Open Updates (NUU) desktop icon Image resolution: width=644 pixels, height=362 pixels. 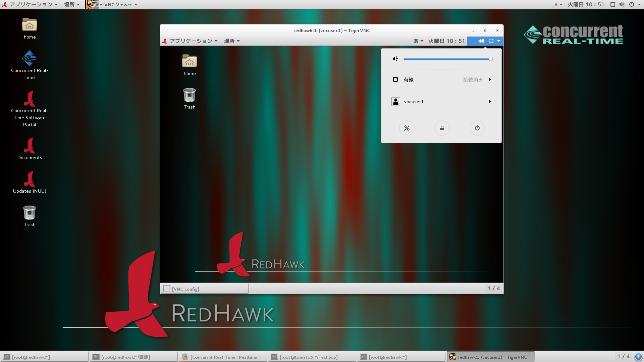click(30, 179)
